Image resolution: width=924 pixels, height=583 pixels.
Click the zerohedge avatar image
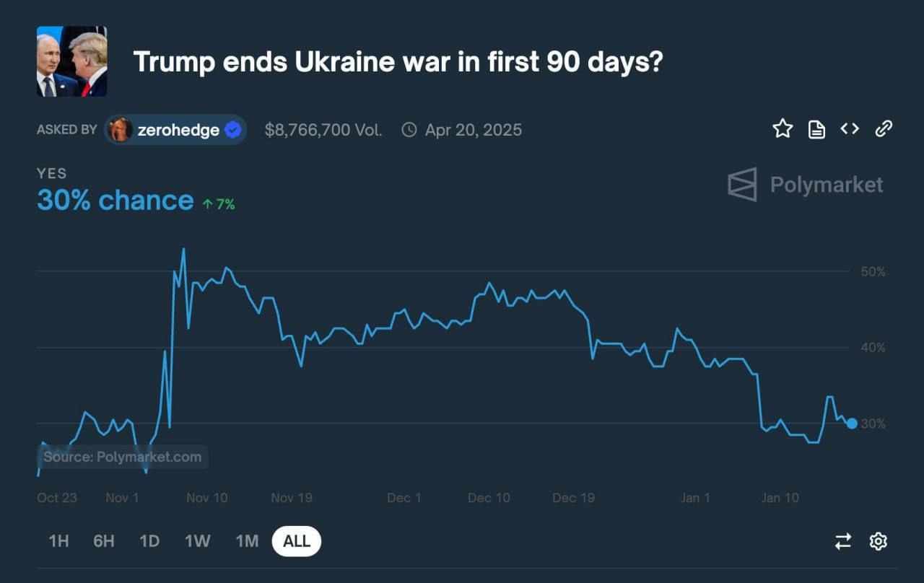tap(120, 130)
